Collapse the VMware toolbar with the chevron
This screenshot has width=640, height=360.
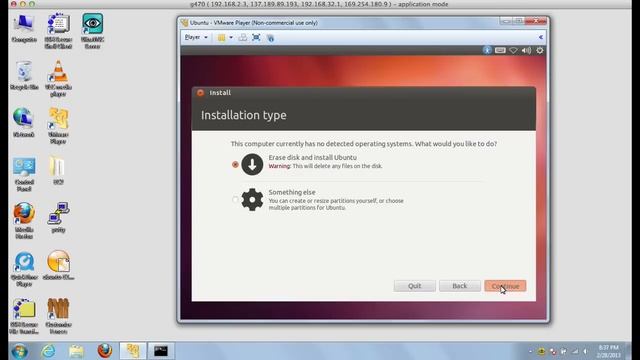pos(541,37)
